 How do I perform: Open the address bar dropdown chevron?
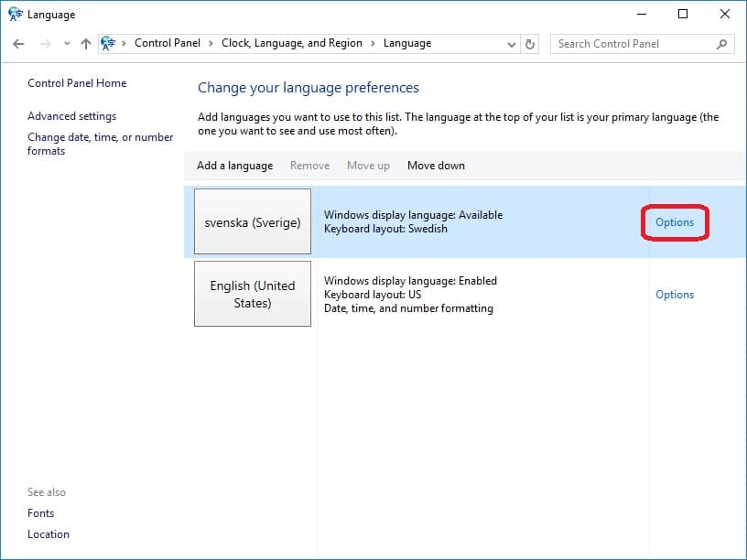click(512, 43)
